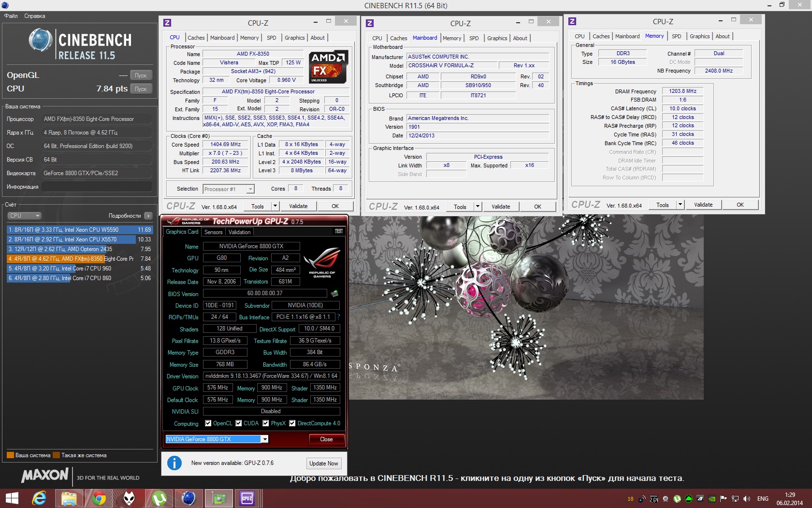
Task: Switch to Cinebench sphere icon on the taskbar
Action: coord(188,498)
